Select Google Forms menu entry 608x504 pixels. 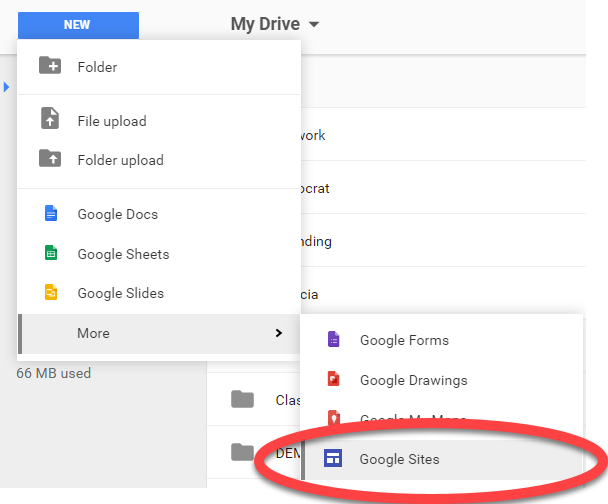point(404,340)
